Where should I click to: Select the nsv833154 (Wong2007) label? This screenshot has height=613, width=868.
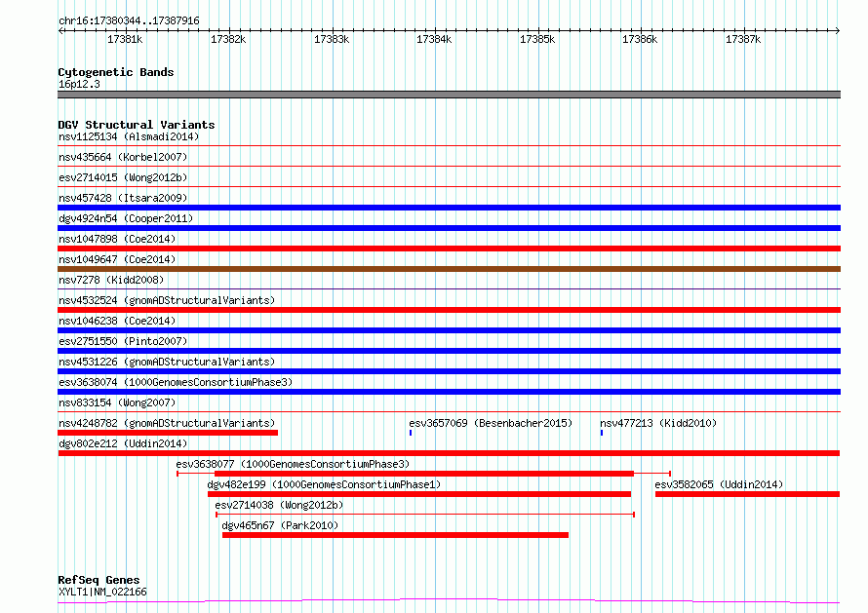coord(117,402)
